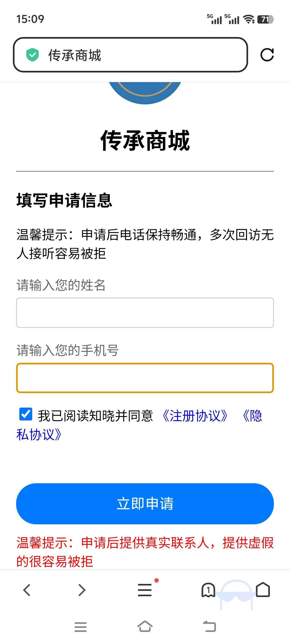Viewport: 290px width, 644px height.
Task: Tap the Android system home button
Action: coord(145,627)
